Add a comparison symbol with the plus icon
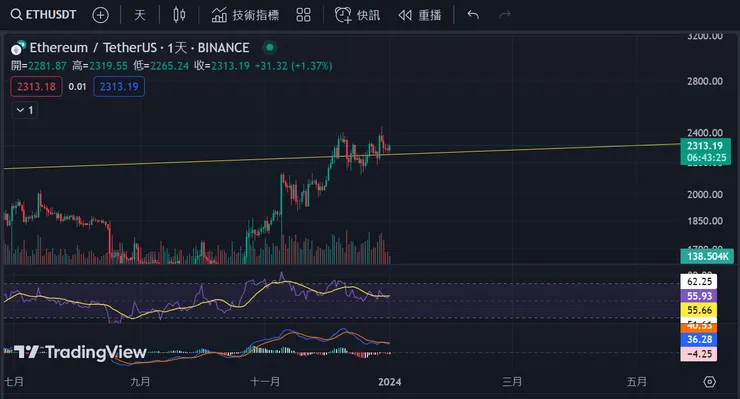The image size is (740, 399). click(x=100, y=15)
